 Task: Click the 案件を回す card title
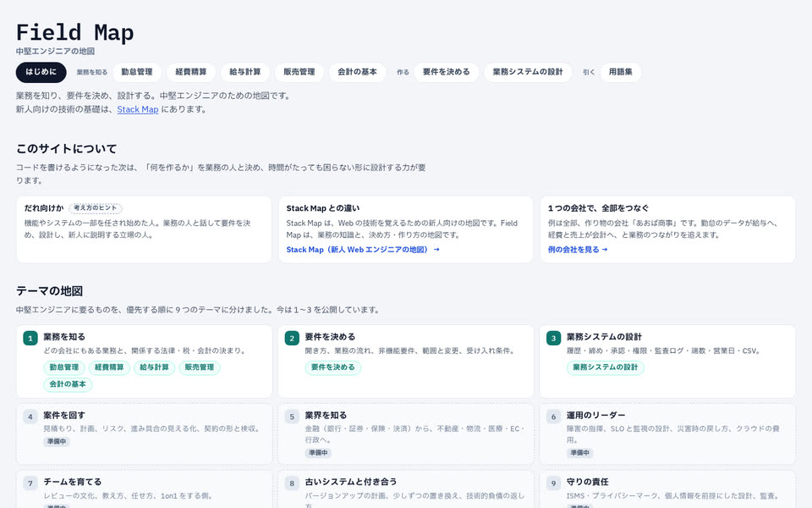tap(64, 415)
